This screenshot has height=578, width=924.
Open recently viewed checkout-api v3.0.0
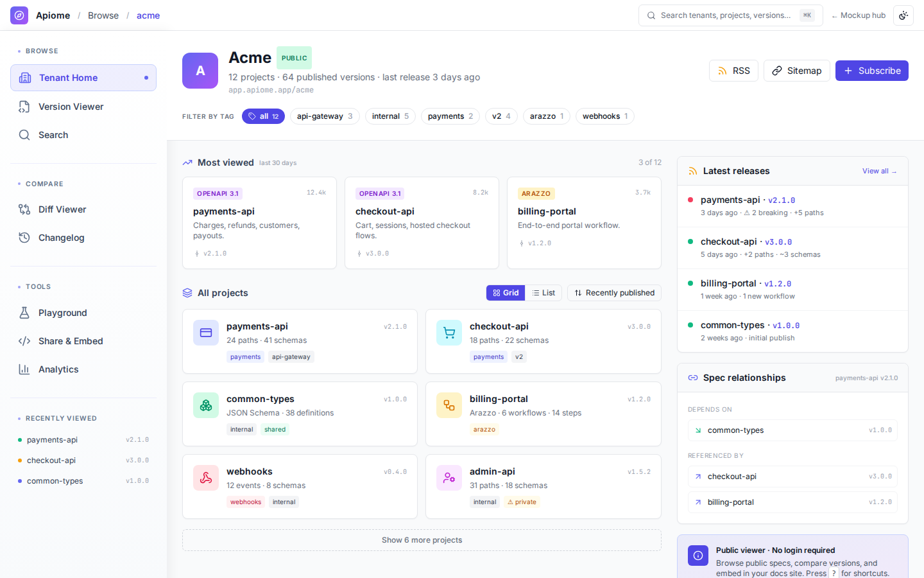click(83, 460)
